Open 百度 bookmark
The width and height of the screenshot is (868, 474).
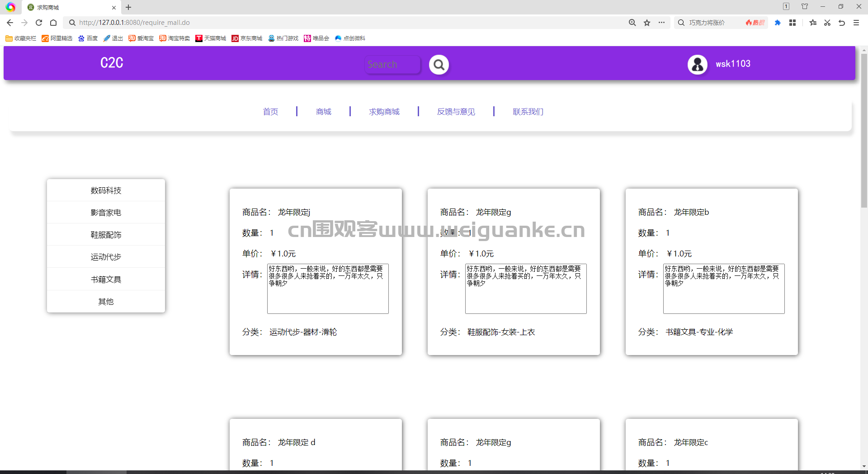[x=88, y=38]
